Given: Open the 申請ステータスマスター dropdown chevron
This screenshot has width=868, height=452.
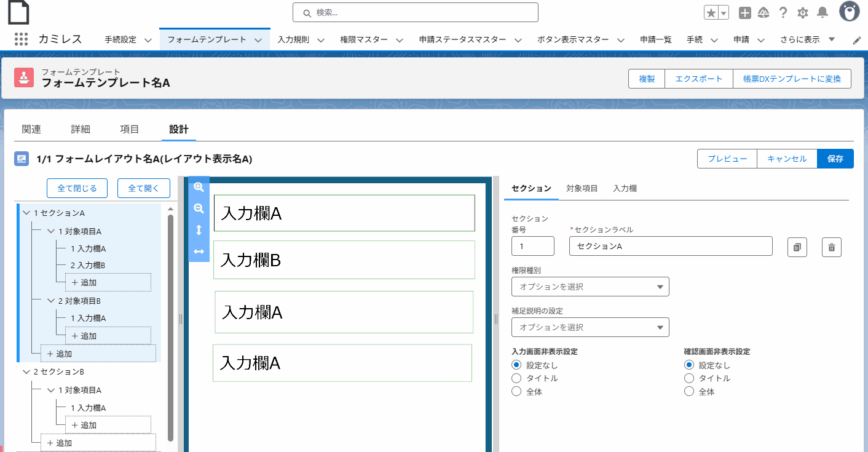Looking at the screenshot, I should 518,40.
